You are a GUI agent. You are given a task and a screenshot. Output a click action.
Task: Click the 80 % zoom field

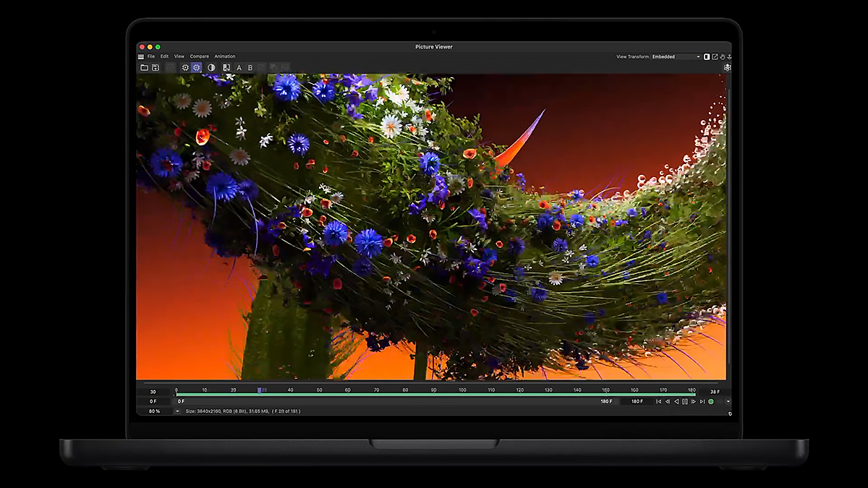[x=154, y=411]
